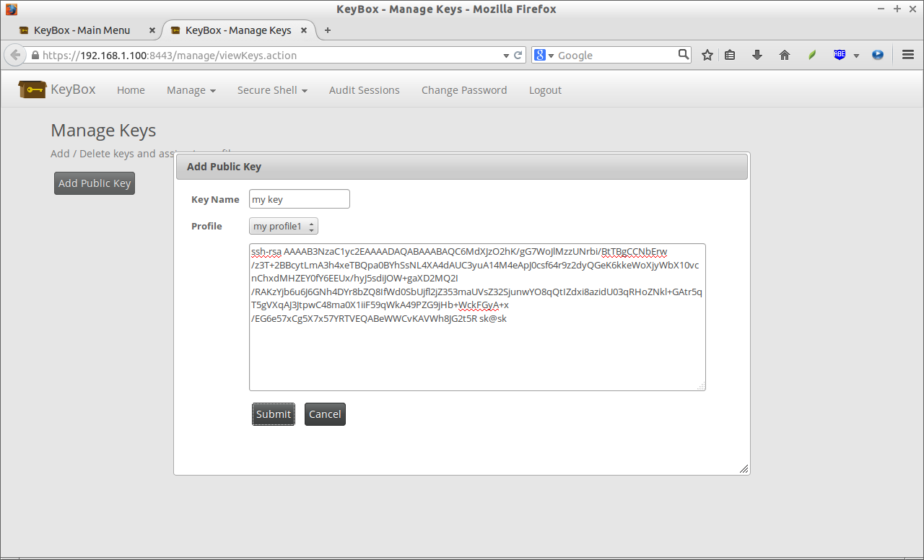Viewport: 924px width, 560px height.
Task: Submit the new public key
Action: point(274,414)
